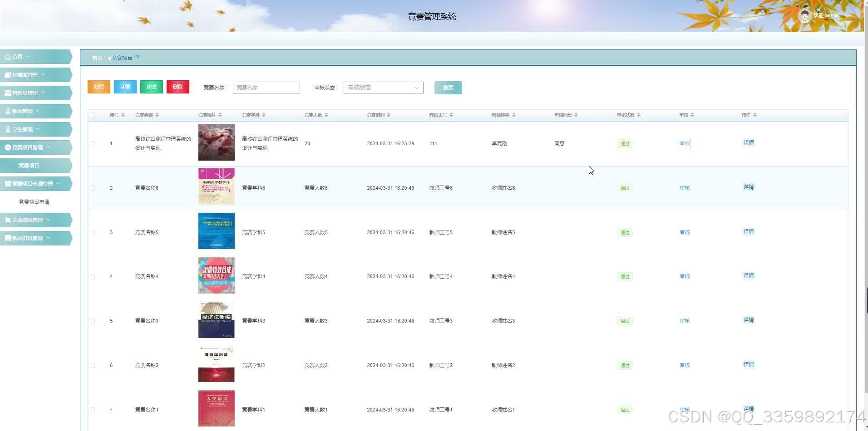Viewport: 868px width, 431px height.
Task: Expand 首页 menu chevron in sidebar
Action: [28, 57]
